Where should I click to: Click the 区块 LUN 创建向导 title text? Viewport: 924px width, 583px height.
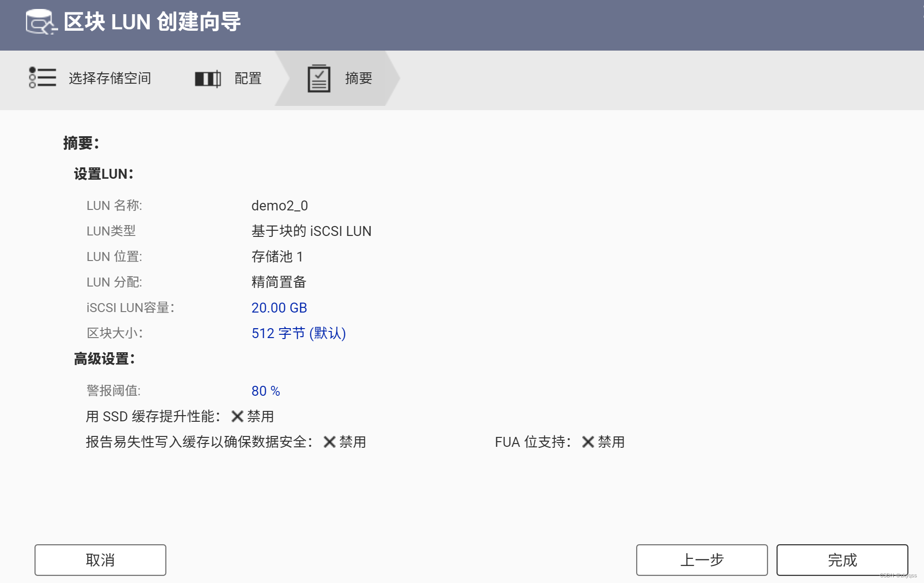[152, 22]
